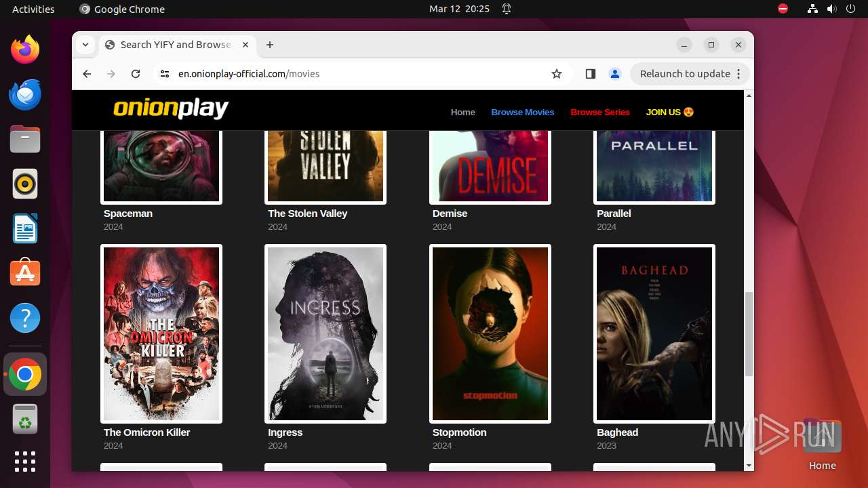Image resolution: width=868 pixels, height=488 pixels.
Task: Show Applications grid in dock
Action: 25,462
